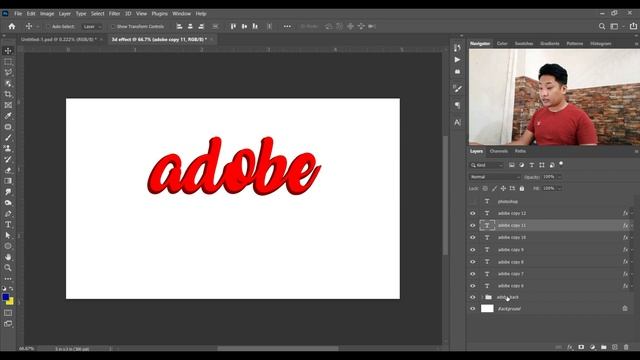Viewport: 640px width, 360px height.
Task: Select the Lasso tool
Action: (x=8, y=73)
